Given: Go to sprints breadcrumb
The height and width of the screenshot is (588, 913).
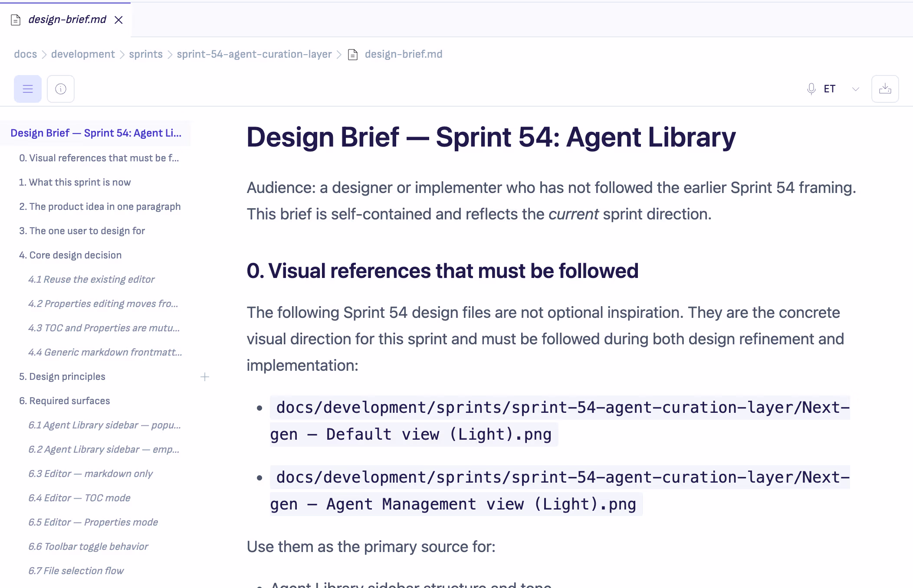Looking at the screenshot, I should [146, 54].
